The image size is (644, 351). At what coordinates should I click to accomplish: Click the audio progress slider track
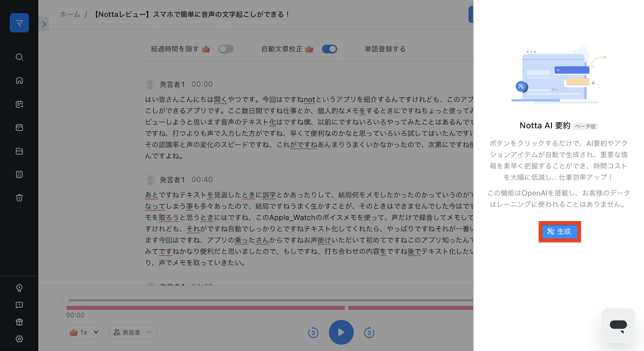(270, 300)
